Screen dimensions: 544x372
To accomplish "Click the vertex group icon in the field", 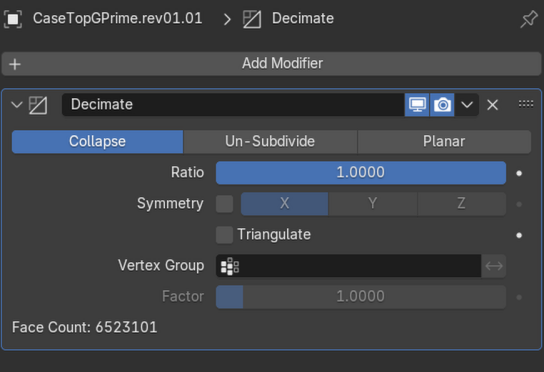I will coord(230,267).
